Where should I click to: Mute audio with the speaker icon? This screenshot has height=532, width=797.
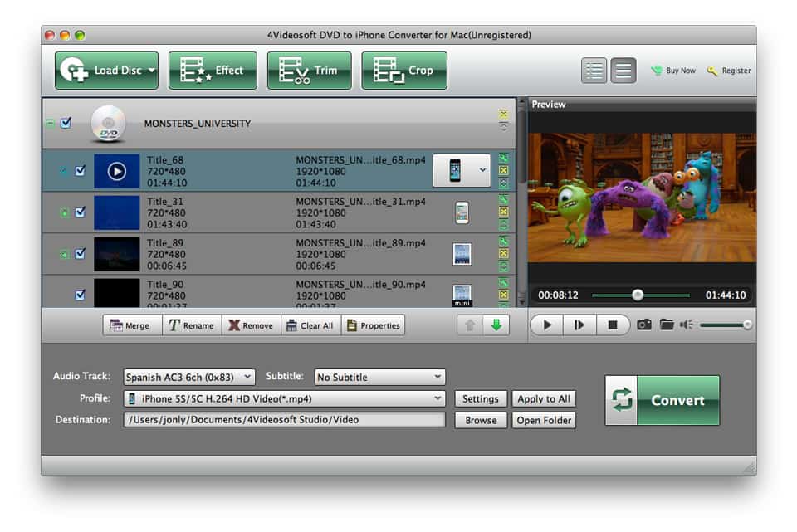tap(687, 325)
